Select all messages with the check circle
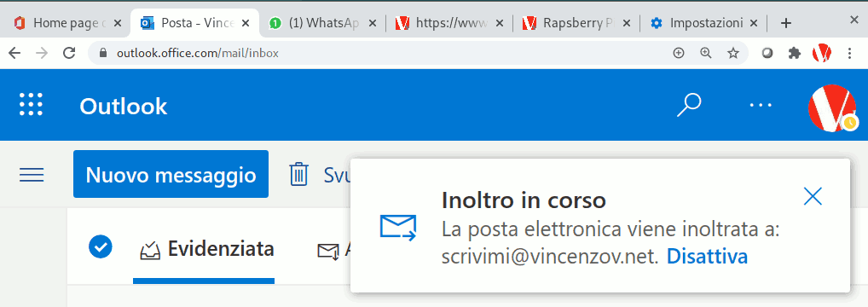Screen dimensions: 868x307 pyautogui.click(x=101, y=247)
